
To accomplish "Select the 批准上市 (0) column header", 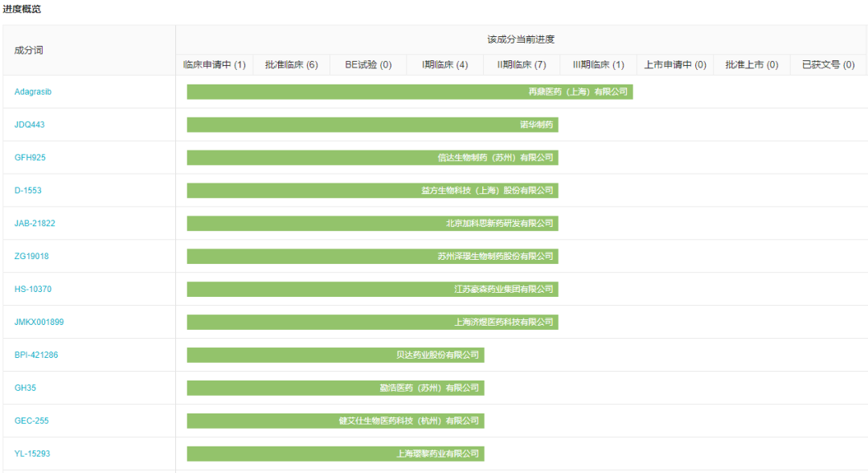I will pyautogui.click(x=751, y=65).
